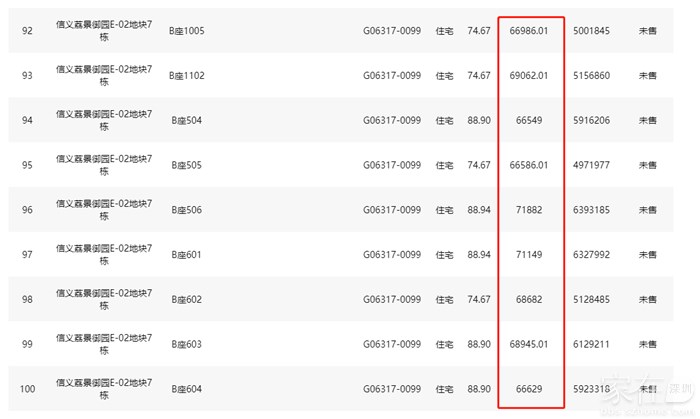Screen dimensions: 700x419
Task: Select row number 93
Action: pos(27,76)
